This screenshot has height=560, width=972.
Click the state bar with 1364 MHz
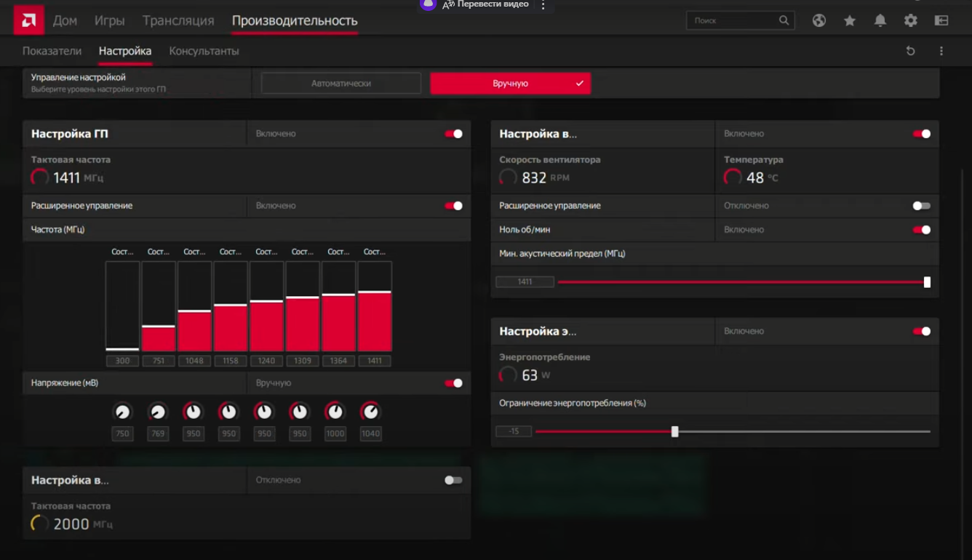[338, 307]
